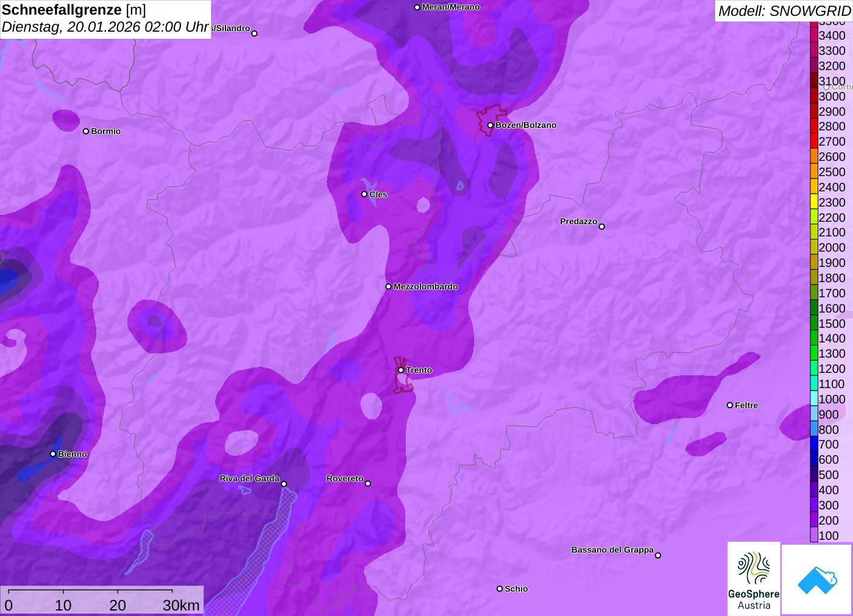Click the date 'Dienstag, 20.01.2026 02:00 Uhr'
Image resolution: width=853 pixels, height=616 pixels.
tap(105, 27)
